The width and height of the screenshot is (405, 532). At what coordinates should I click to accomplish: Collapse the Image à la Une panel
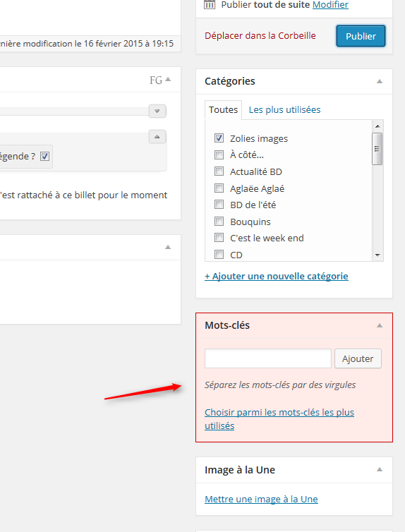380,470
